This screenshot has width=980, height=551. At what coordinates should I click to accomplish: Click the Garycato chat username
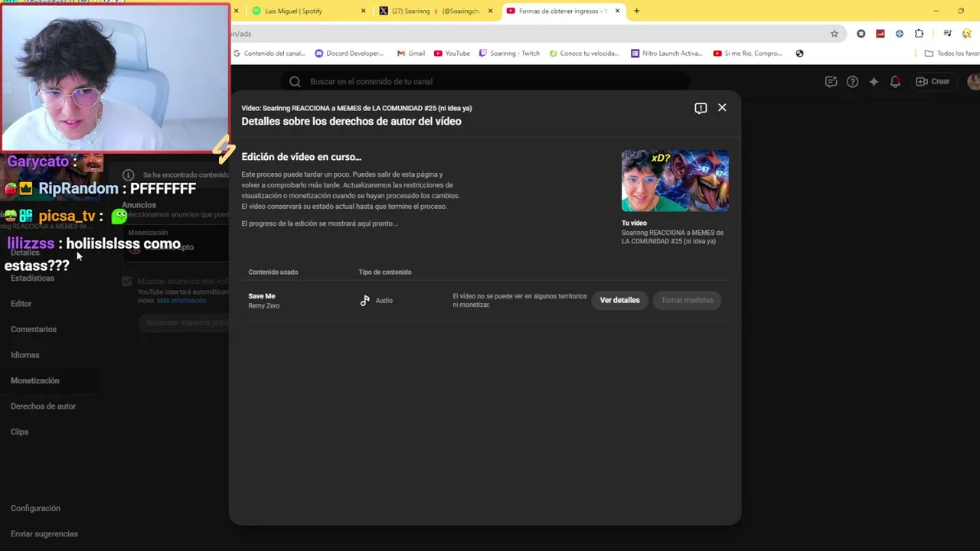(x=38, y=161)
